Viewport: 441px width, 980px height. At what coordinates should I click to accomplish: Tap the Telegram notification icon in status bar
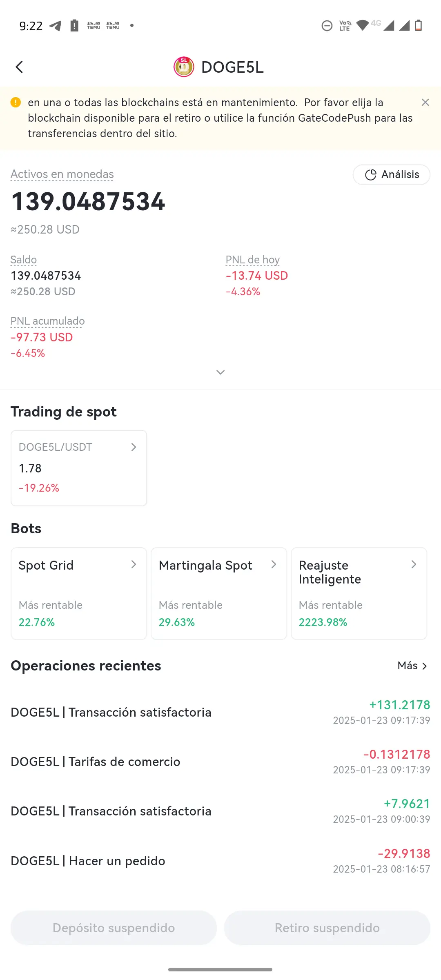click(x=56, y=26)
